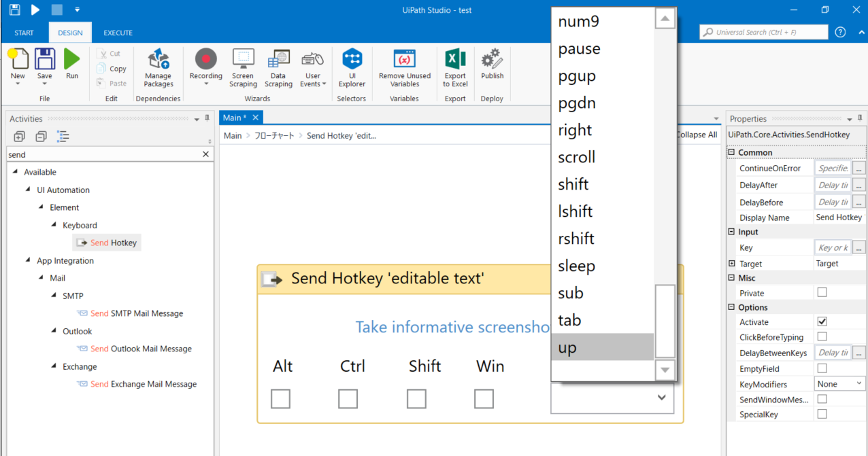Click the Save icon in ribbon
868x456 pixels.
pos(45,59)
